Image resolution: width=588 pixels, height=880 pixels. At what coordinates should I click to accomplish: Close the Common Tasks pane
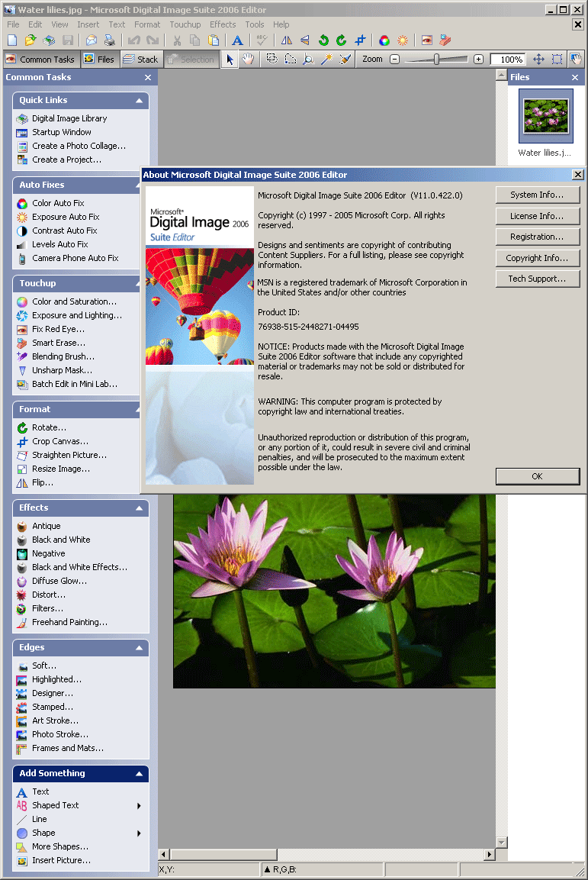tap(148, 77)
